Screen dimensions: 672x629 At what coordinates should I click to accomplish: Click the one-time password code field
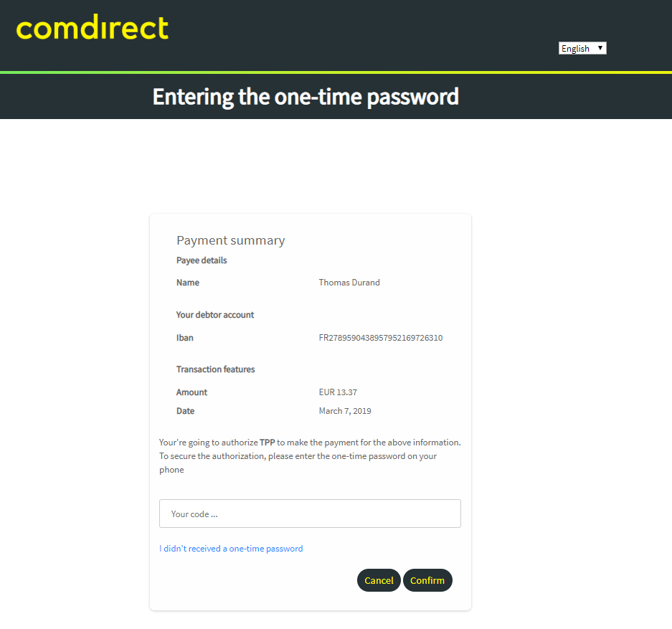310,514
